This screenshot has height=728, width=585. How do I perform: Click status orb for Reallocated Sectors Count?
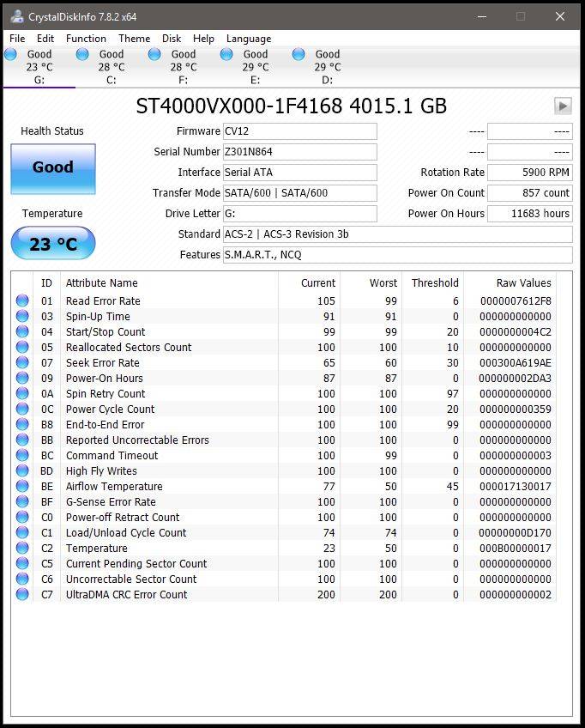click(22, 347)
